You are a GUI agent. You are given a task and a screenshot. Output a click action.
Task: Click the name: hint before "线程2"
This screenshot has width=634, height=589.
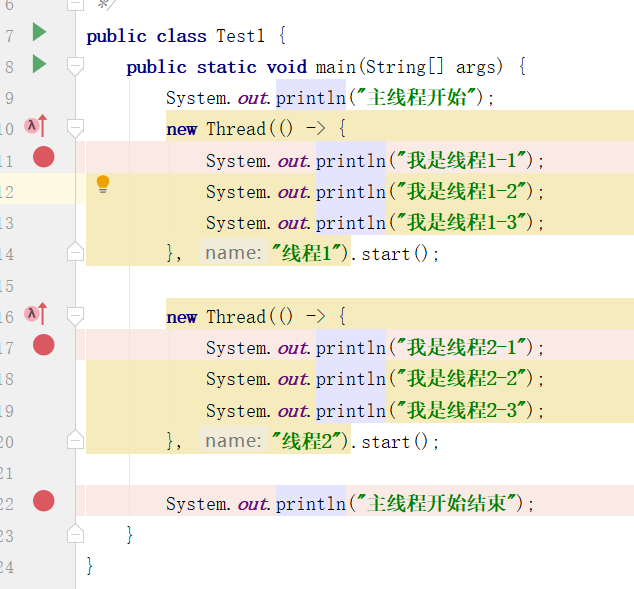[x=233, y=441]
